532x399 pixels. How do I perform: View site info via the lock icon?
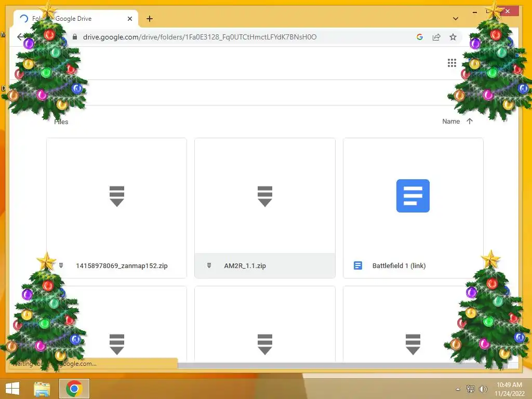(75, 37)
